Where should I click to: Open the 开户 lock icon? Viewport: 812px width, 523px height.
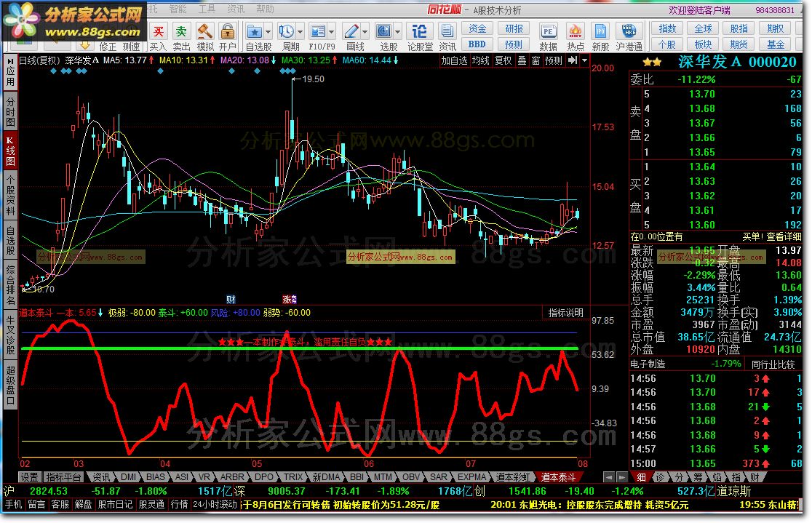(x=227, y=31)
